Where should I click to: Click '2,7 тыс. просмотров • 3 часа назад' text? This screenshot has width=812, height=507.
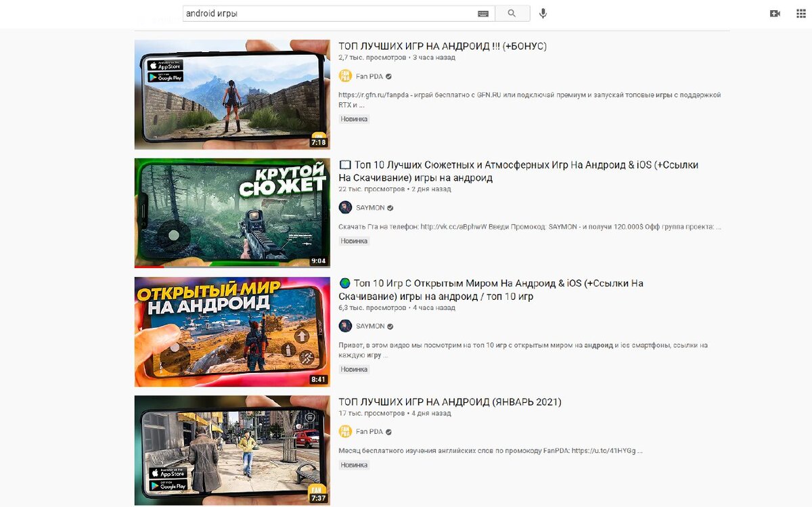(397, 58)
